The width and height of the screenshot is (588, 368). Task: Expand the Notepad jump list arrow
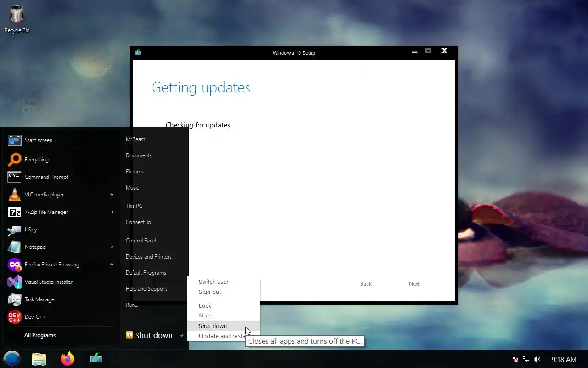coord(112,247)
